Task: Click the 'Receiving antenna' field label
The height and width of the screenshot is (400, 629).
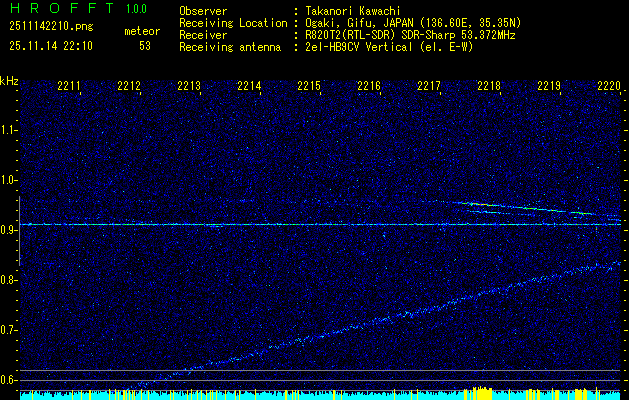Action: coord(230,47)
